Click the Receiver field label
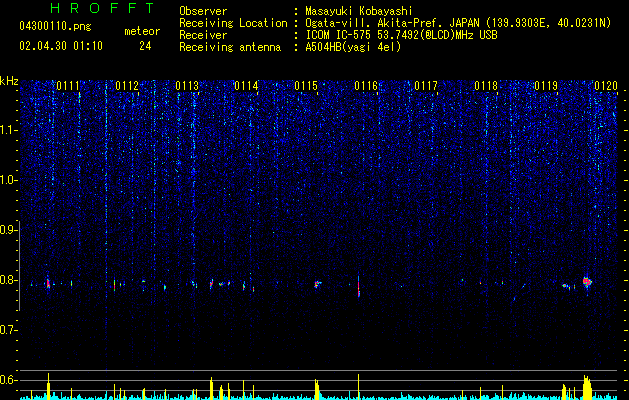This screenshot has width=629, height=400. pos(203,35)
